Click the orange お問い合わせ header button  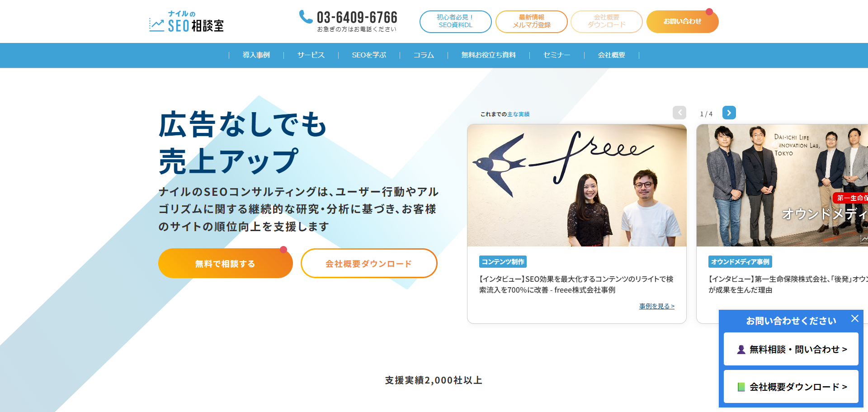682,21
